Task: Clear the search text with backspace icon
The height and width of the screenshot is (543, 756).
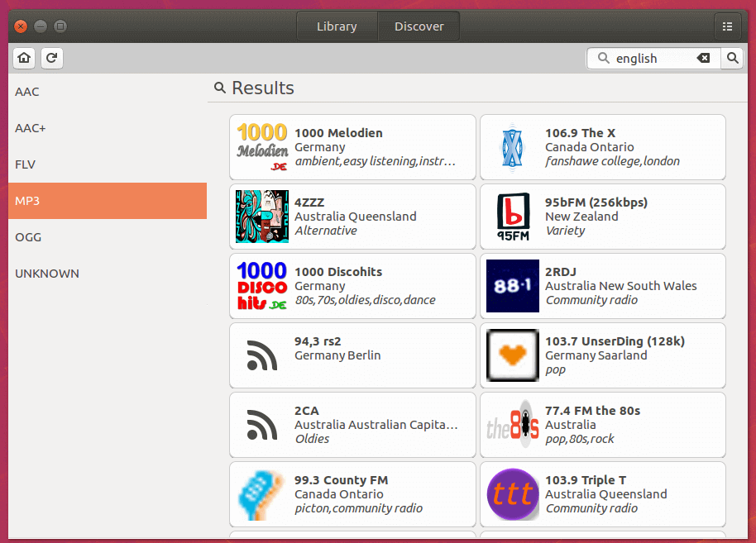Action: click(x=703, y=59)
